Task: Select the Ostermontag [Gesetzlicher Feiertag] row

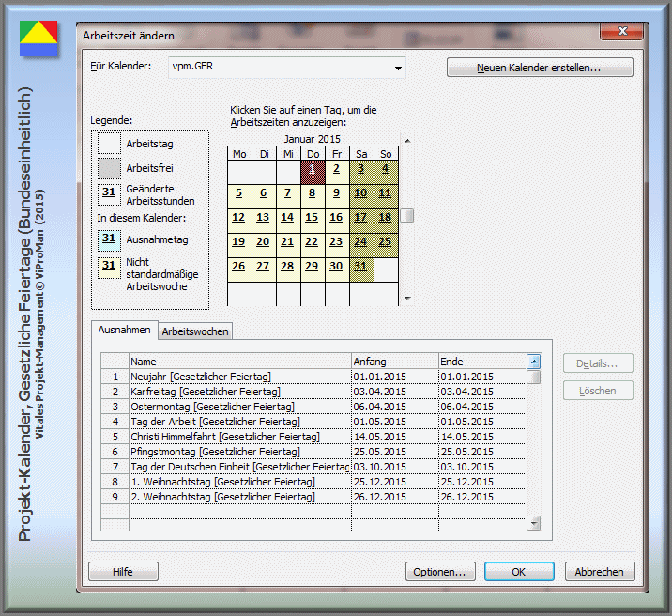Action: click(x=313, y=407)
